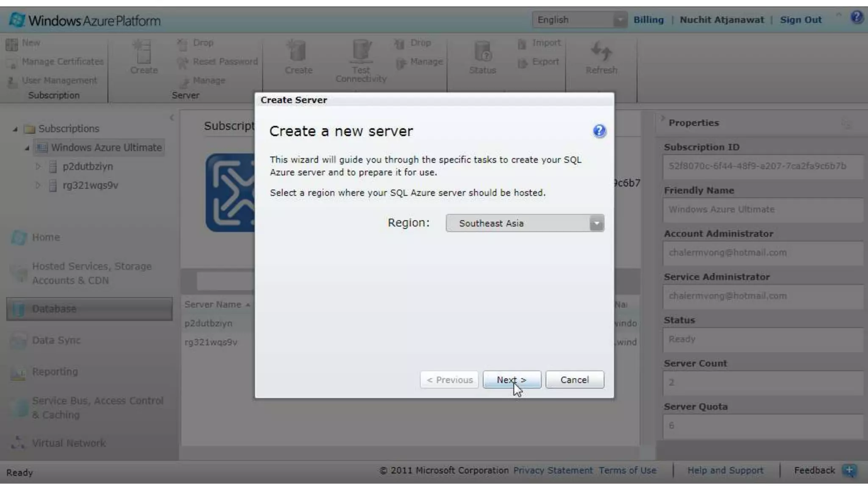
Task: Click the database Status icon in toolbar
Action: [x=482, y=51]
